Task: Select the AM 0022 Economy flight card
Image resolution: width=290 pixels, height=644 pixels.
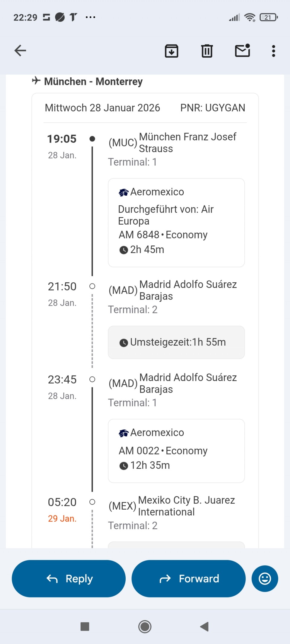Action: coord(176,450)
